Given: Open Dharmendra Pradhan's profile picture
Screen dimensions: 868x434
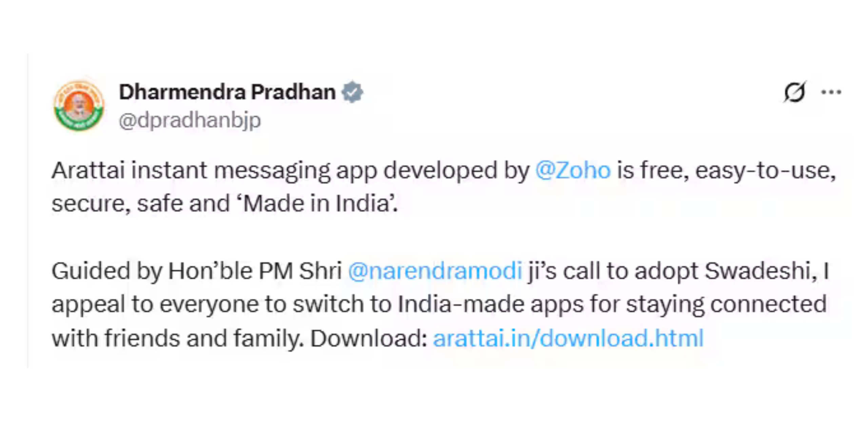Looking at the screenshot, I should [x=79, y=105].
